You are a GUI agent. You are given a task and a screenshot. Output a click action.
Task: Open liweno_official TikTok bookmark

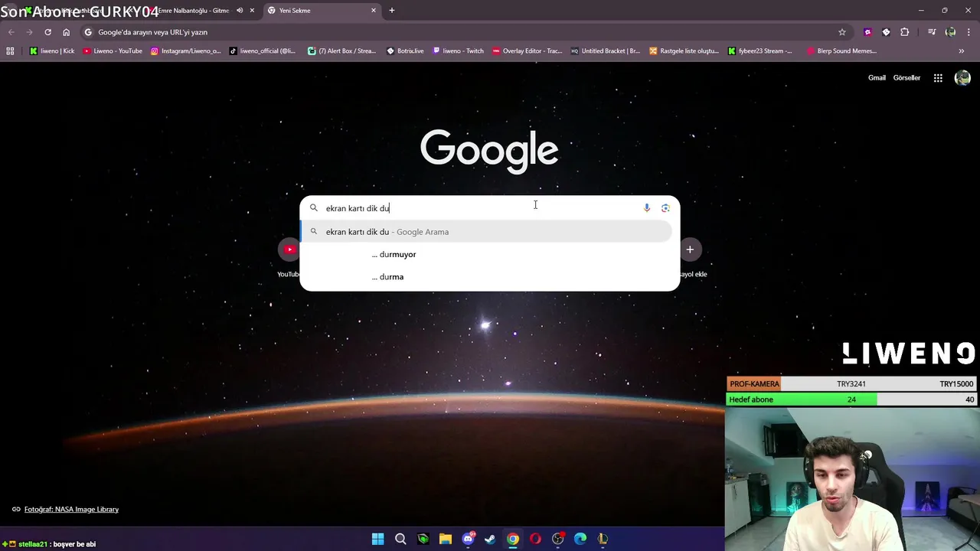[263, 51]
